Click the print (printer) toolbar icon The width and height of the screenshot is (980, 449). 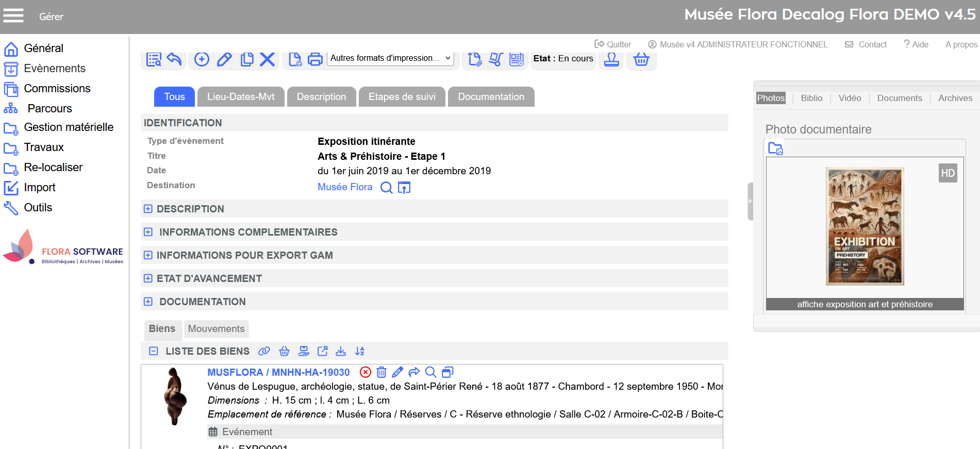[314, 59]
